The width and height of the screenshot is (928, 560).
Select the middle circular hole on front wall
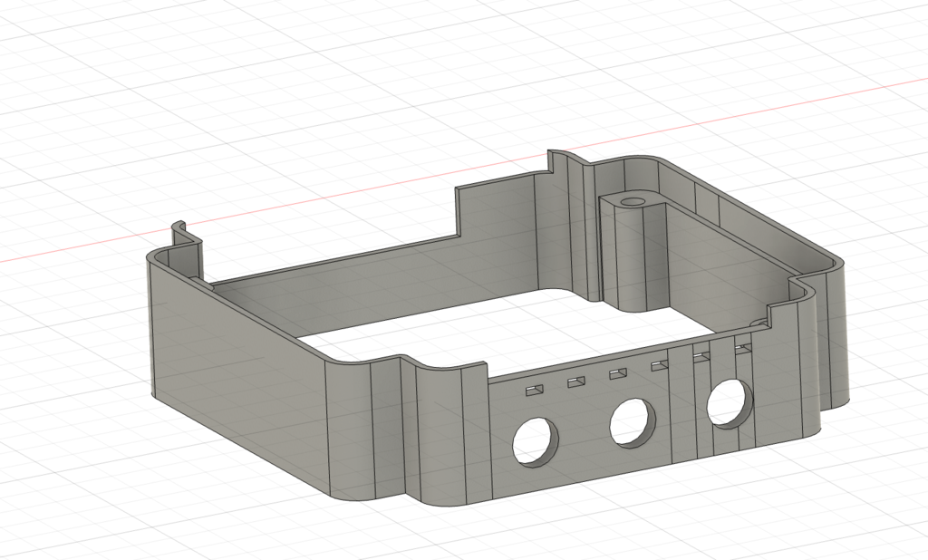[x=633, y=422]
